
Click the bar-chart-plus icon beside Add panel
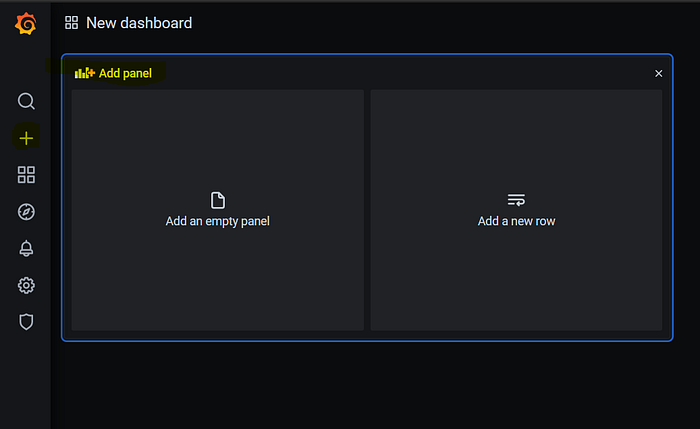tap(84, 73)
